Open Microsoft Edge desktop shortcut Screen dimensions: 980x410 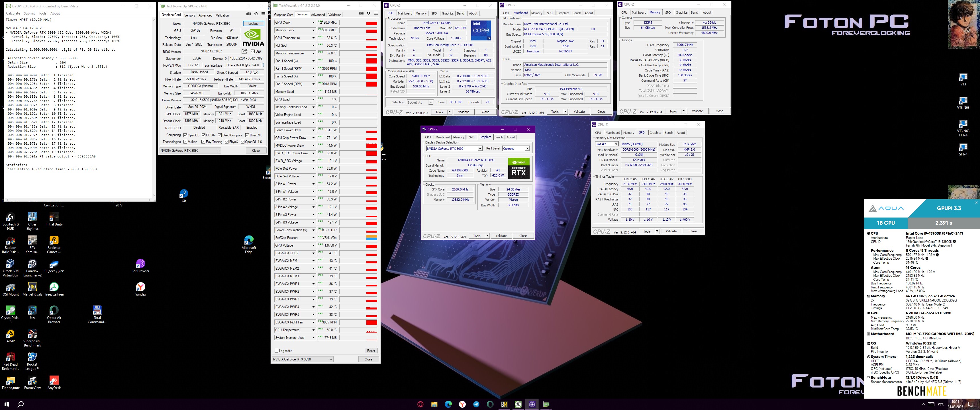[x=249, y=245]
